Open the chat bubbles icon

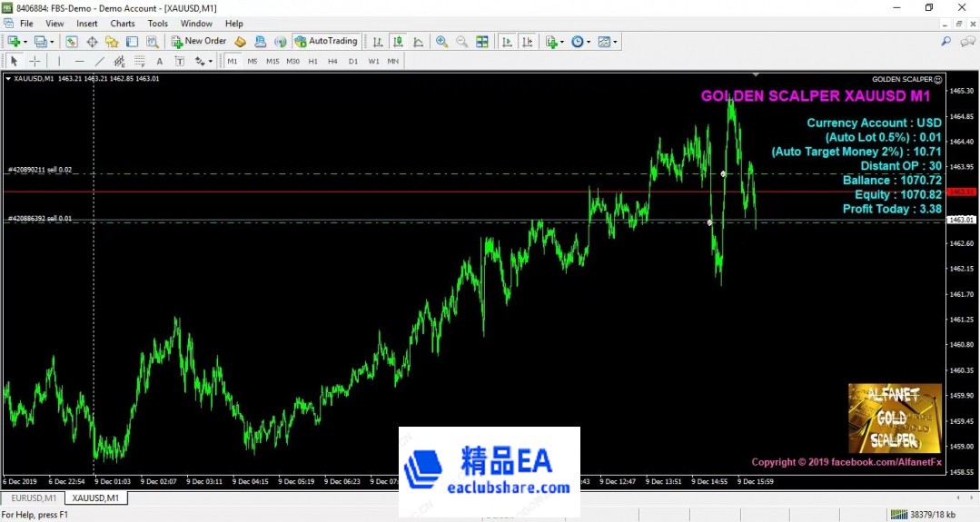pyautogui.click(x=967, y=41)
